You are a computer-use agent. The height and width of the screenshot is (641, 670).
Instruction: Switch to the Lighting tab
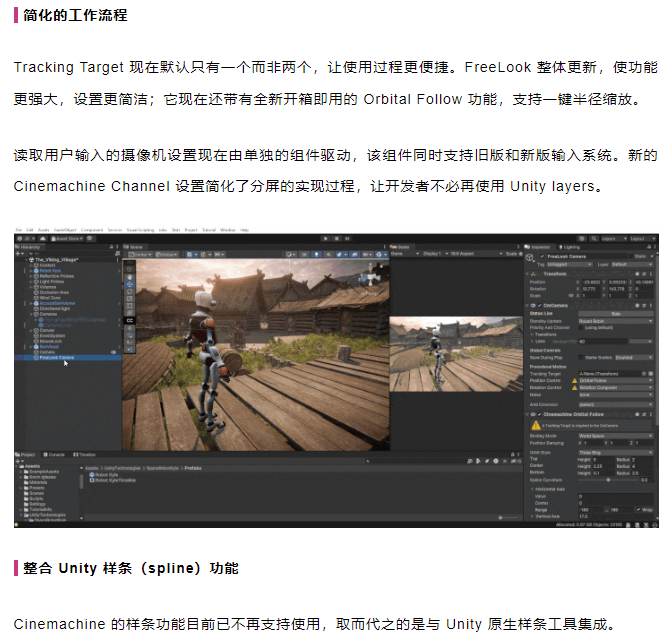coord(570,247)
